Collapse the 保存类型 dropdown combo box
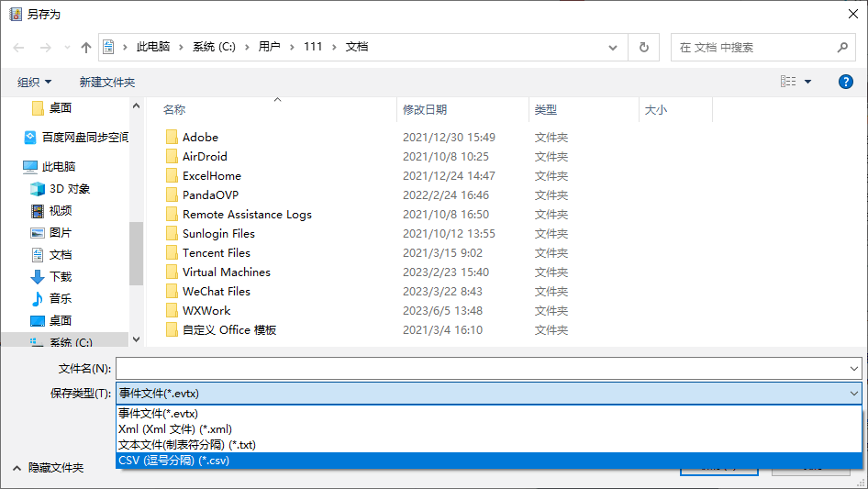The width and height of the screenshot is (868, 489). (854, 394)
